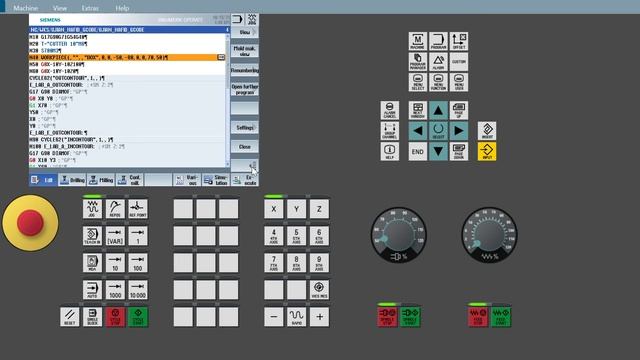
Task: Click the RAPID traverse key
Action: [296, 317]
